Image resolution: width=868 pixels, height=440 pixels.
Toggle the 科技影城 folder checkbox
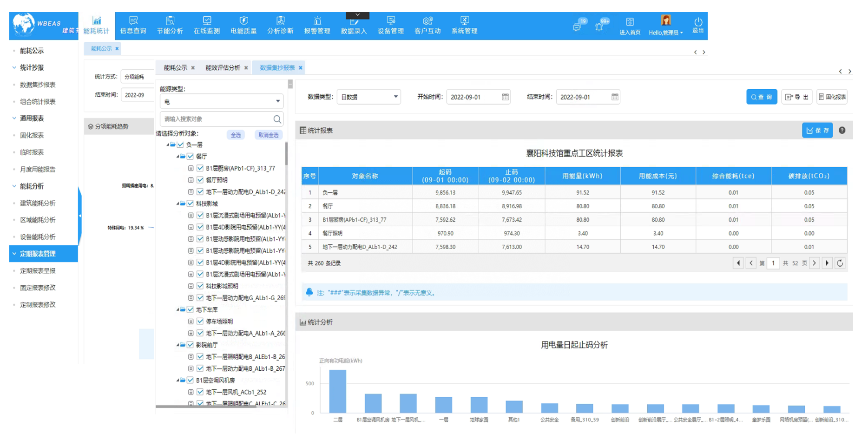(x=191, y=204)
